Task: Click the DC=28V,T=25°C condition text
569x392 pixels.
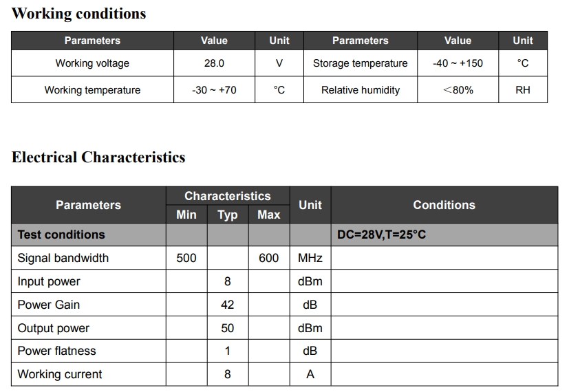Action: [x=381, y=235]
